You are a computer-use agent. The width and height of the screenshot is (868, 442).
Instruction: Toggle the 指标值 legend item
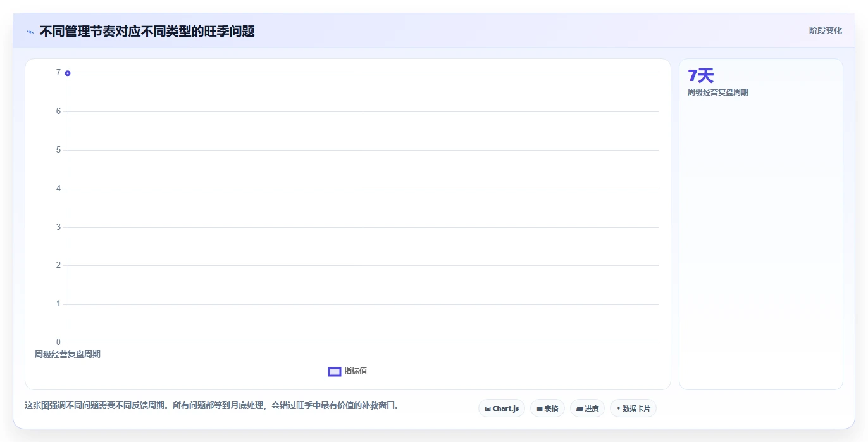(347, 371)
